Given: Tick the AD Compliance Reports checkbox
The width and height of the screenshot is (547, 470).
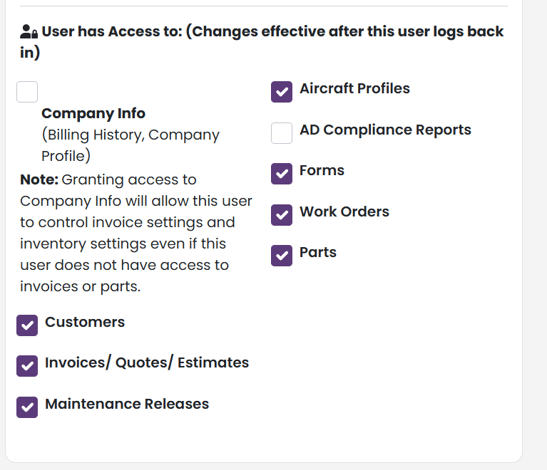Looking at the screenshot, I should click(x=282, y=133).
